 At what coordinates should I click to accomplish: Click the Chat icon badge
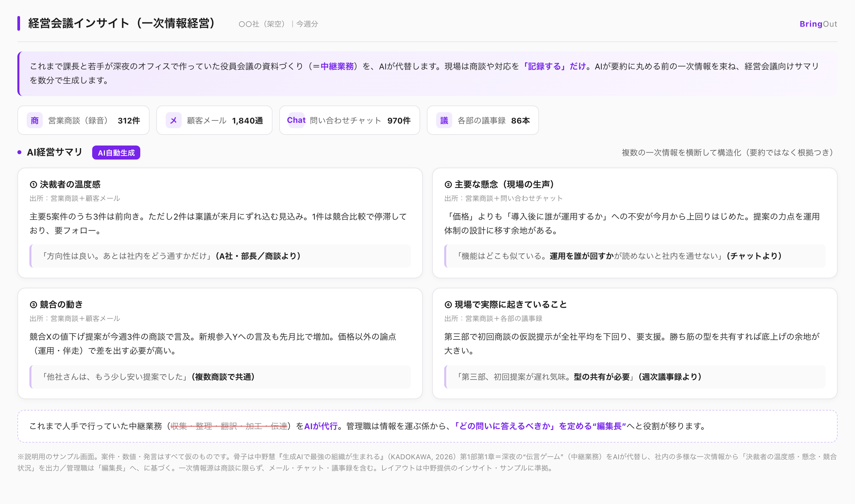click(x=296, y=120)
